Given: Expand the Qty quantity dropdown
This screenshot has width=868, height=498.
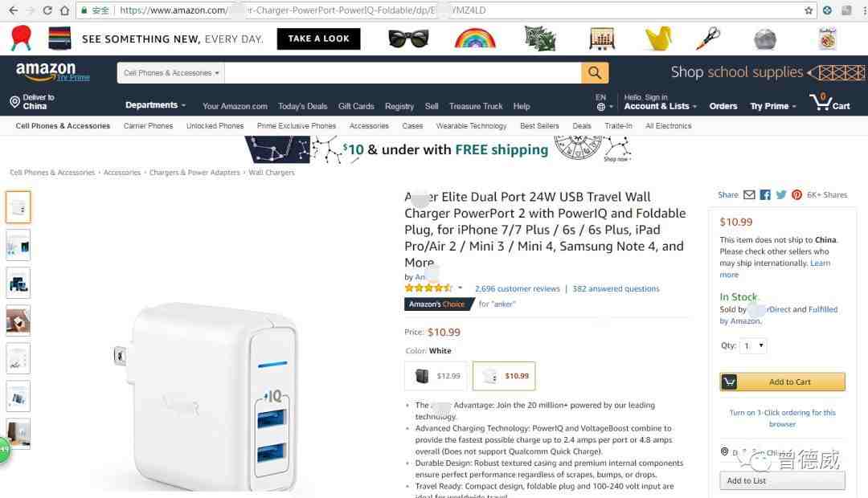Looking at the screenshot, I should pos(753,346).
